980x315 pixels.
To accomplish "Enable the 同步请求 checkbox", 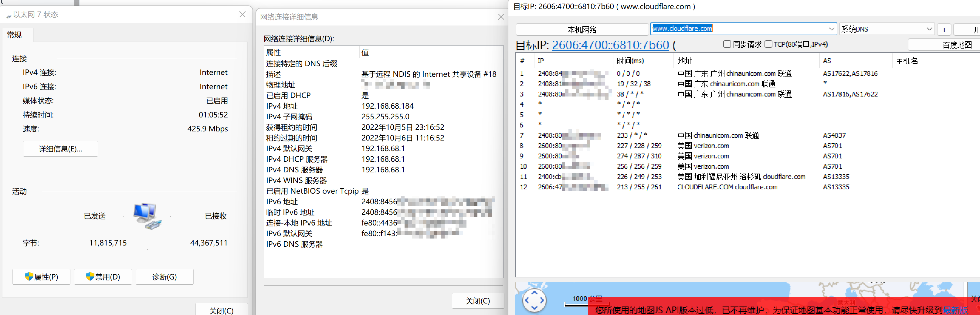I will [727, 44].
